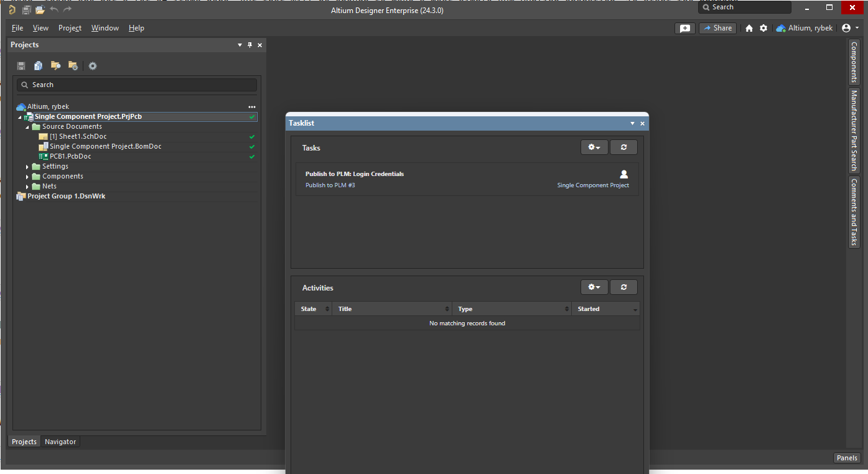This screenshot has width=868, height=474.
Task: Open the Single Component Project link in task
Action: (x=593, y=185)
